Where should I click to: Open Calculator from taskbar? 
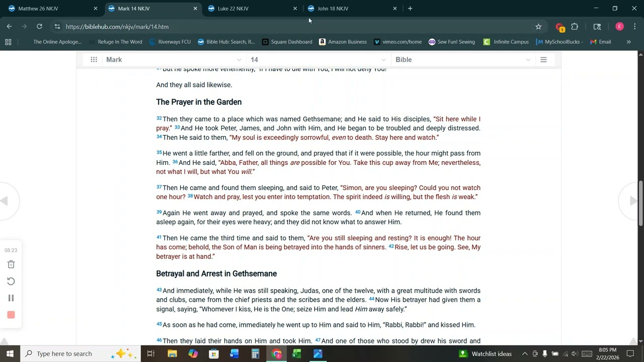255,353
